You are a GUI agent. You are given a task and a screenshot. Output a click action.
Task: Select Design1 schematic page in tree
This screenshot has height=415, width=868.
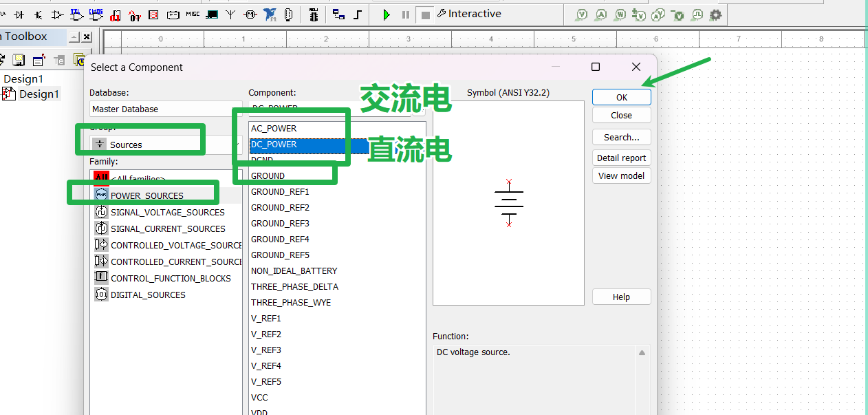(39, 94)
